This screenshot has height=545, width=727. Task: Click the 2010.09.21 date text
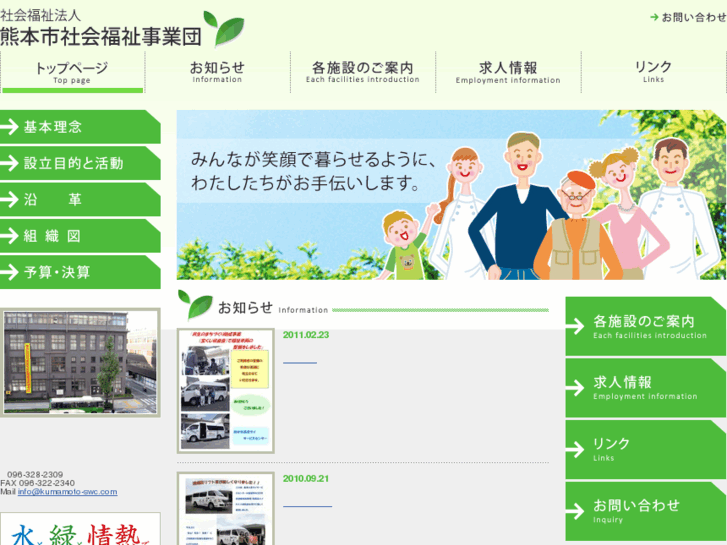(x=306, y=479)
